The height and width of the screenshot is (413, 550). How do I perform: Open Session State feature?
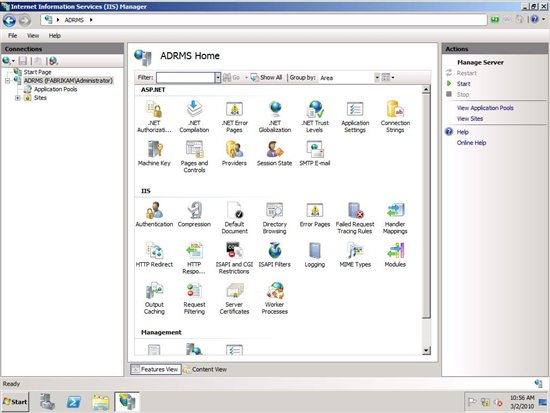275,153
